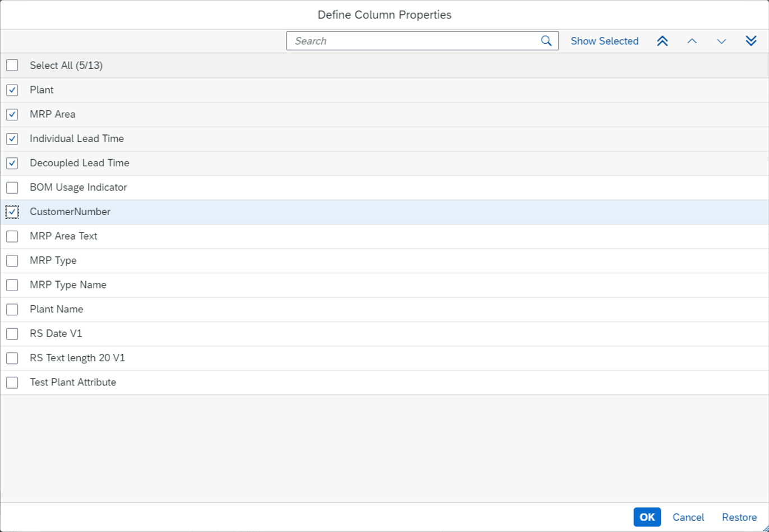Image resolution: width=769 pixels, height=532 pixels.
Task: Toggle the Select All checkbox
Action: [12, 65]
